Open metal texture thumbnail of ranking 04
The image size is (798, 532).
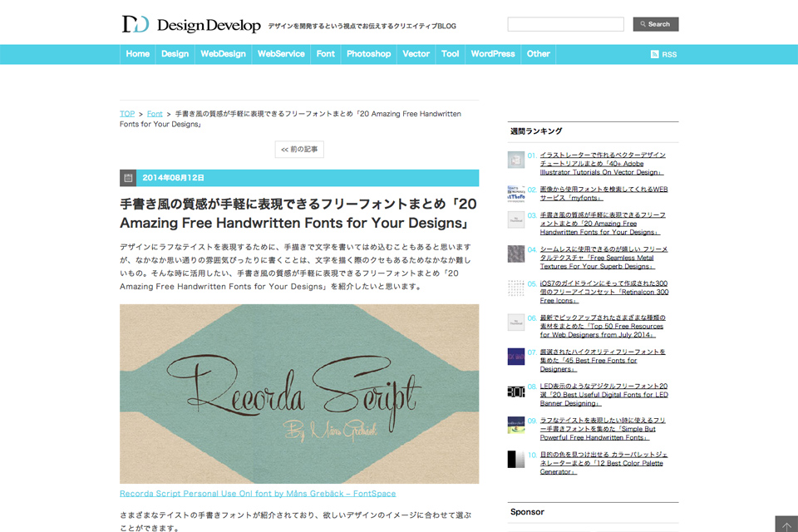coord(516,254)
